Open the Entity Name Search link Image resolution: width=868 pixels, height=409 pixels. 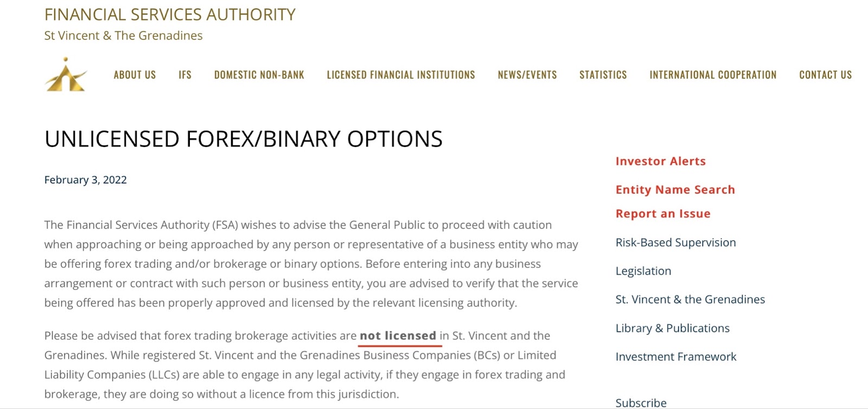(x=675, y=189)
